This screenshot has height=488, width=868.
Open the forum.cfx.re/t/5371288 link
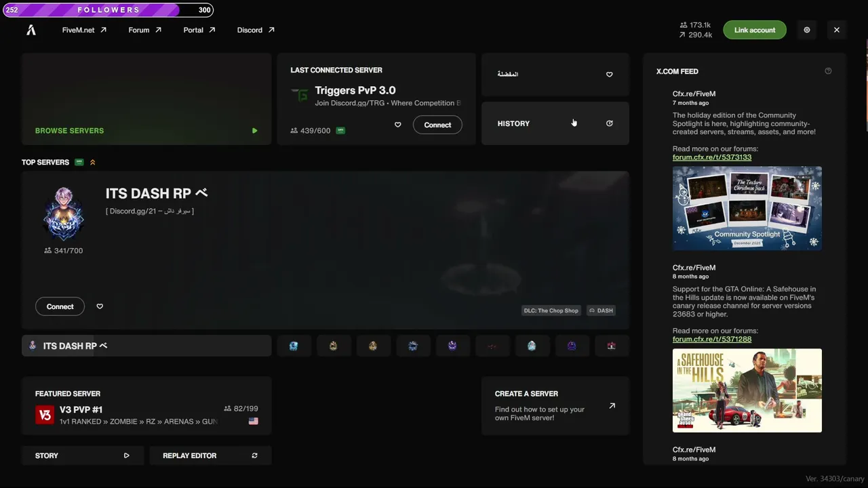pos(712,339)
